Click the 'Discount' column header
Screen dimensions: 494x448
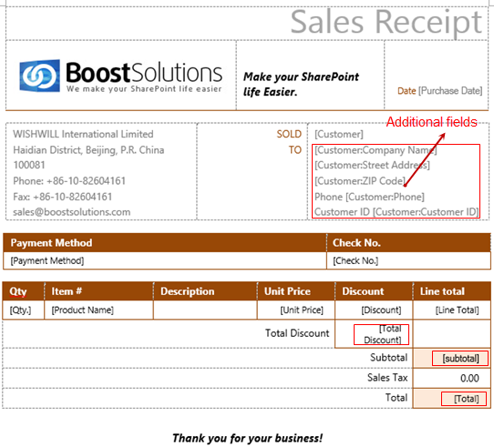click(x=374, y=291)
